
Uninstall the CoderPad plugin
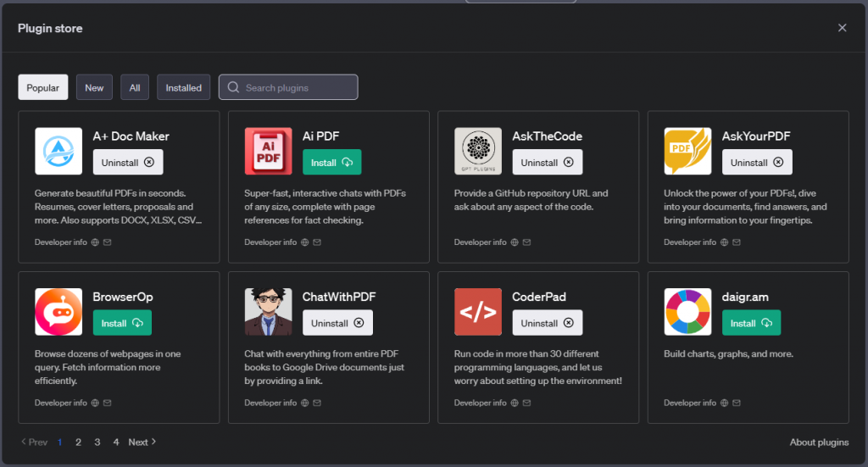[548, 323]
